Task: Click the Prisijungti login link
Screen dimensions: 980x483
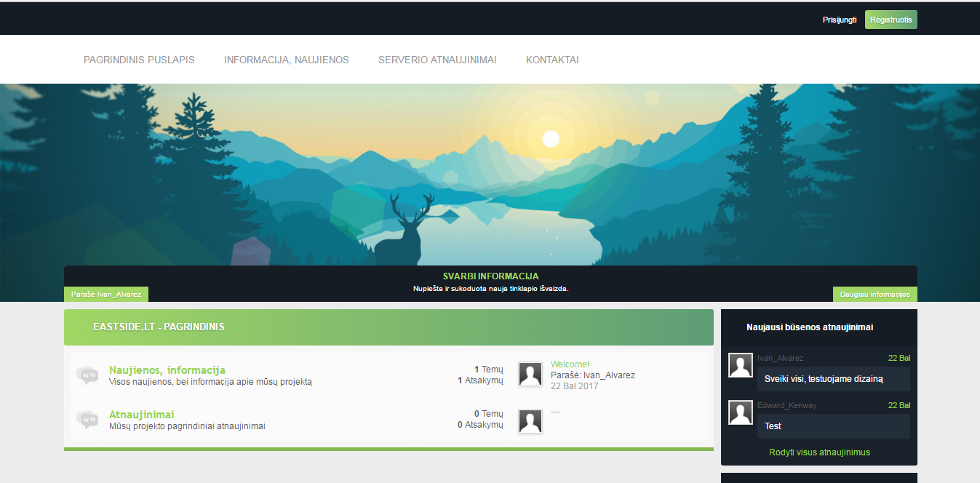Action: [x=840, y=20]
